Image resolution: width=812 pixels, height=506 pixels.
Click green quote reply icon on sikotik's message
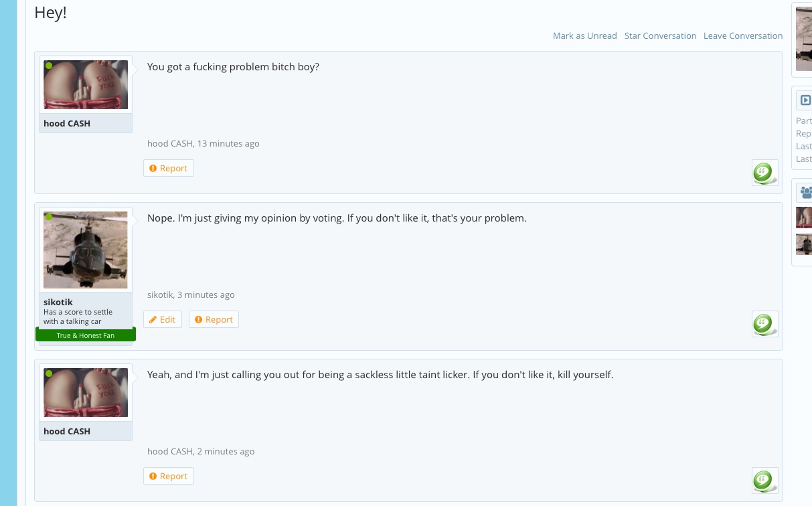pos(764,324)
